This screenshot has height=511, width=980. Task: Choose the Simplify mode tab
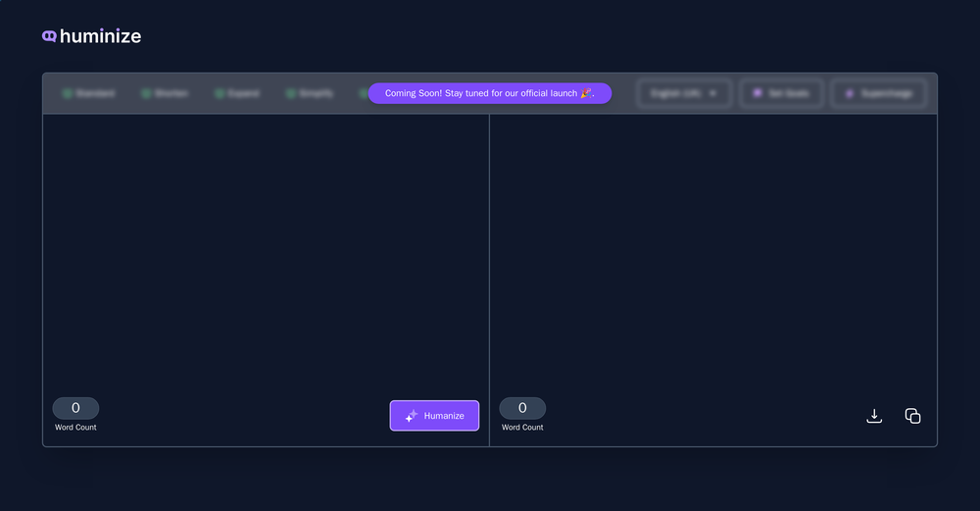coord(310,93)
